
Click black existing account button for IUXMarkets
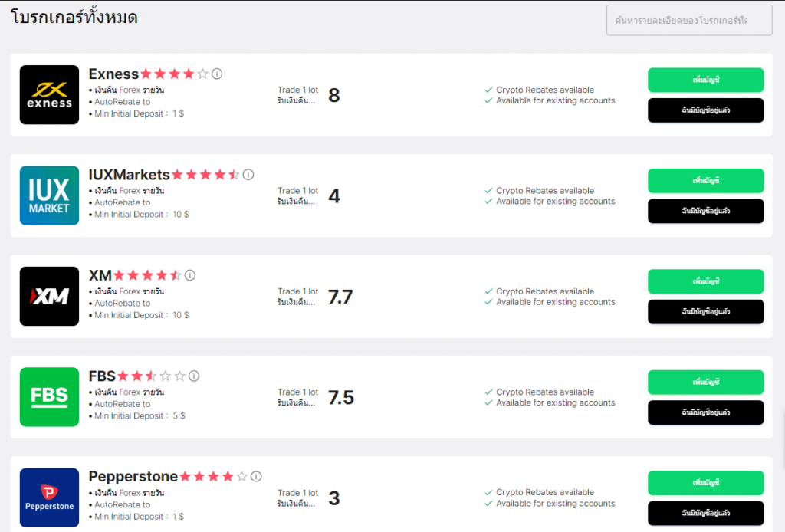705,211
